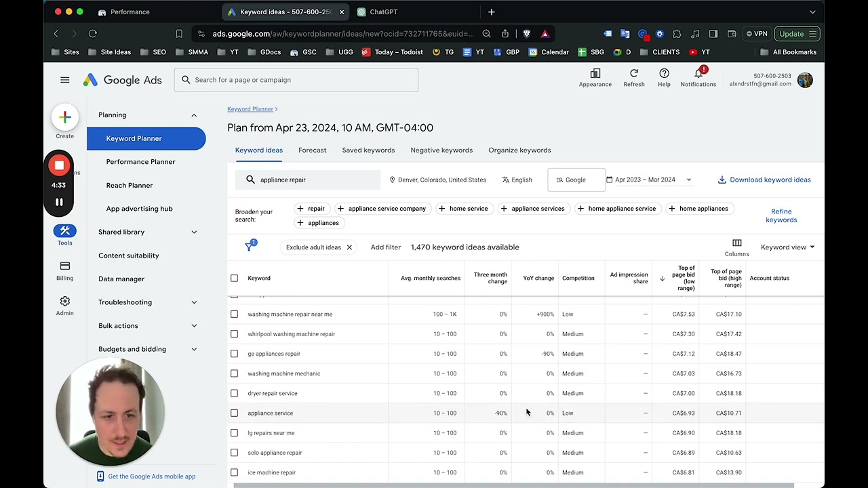868x488 pixels.
Task: Check whirlpool washing machine repair row
Action: click(234, 334)
